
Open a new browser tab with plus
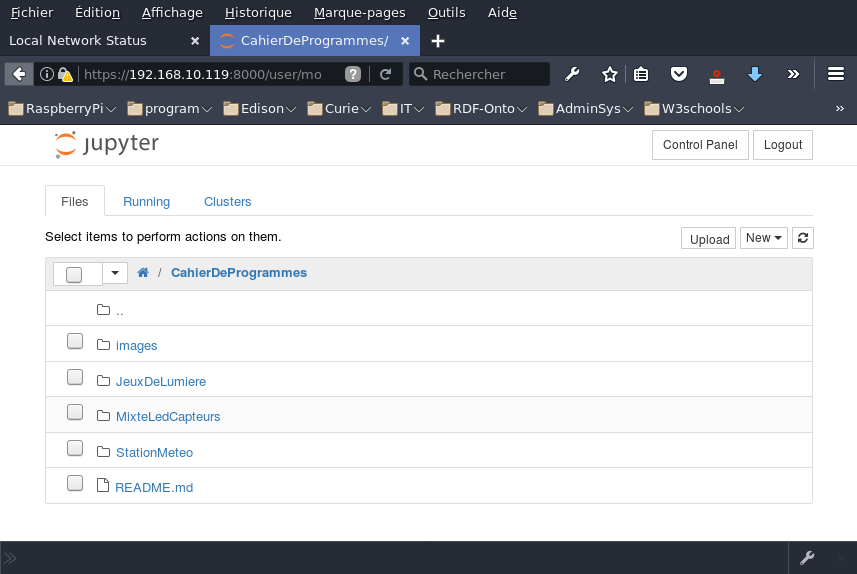tap(437, 41)
